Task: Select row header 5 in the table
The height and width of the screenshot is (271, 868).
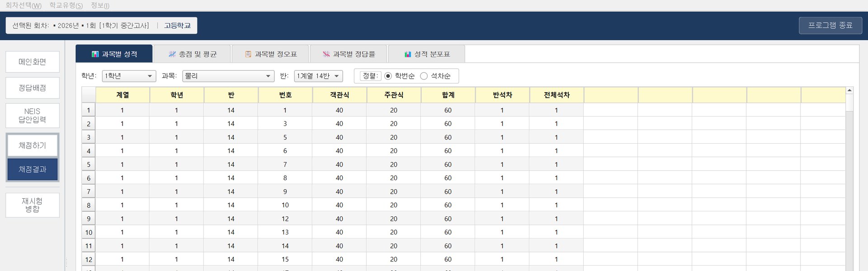Action: 89,164
